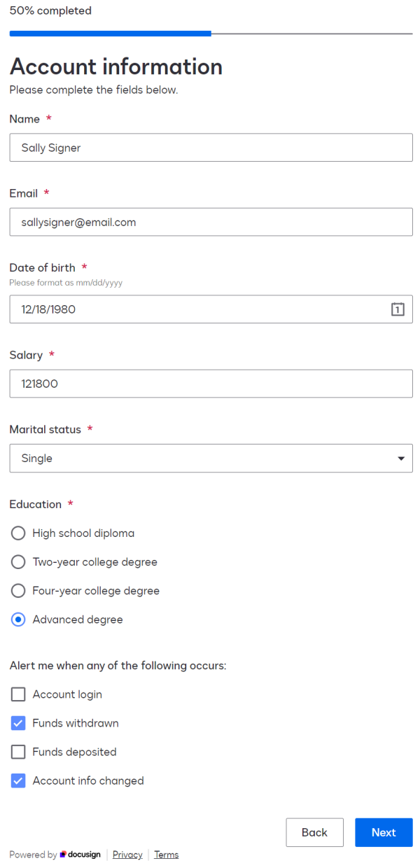Enable the Funds deposited alert
The height and width of the screenshot is (868, 420).
17,751
